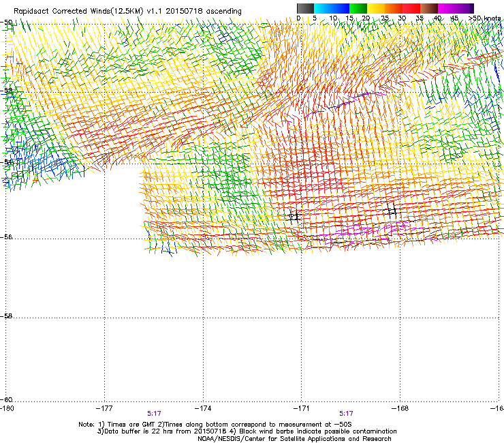The image size is (504, 443).
Task: Click the NOAA/NESDIS credit line
Action: pyautogui.click(x=294, y=439)
